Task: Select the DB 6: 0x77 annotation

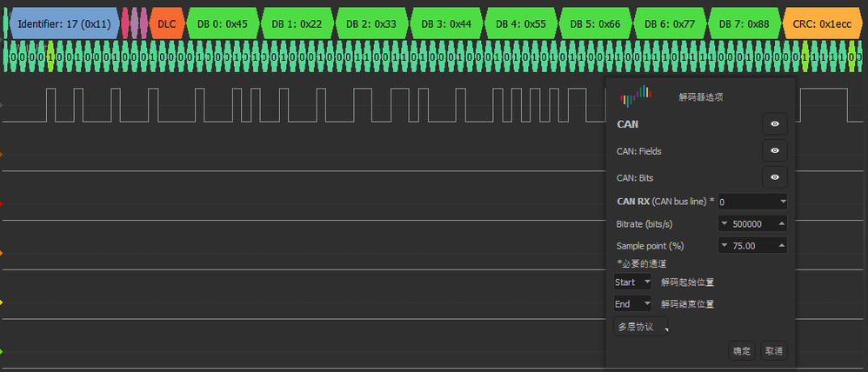Action: click(x=670, y=23)
